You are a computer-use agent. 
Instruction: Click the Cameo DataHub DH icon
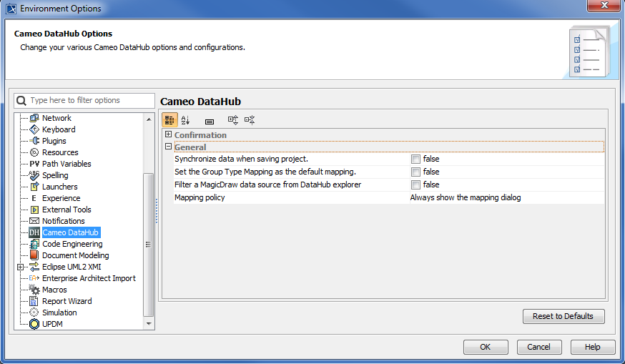pyautogui.click(x=34, y=232)
